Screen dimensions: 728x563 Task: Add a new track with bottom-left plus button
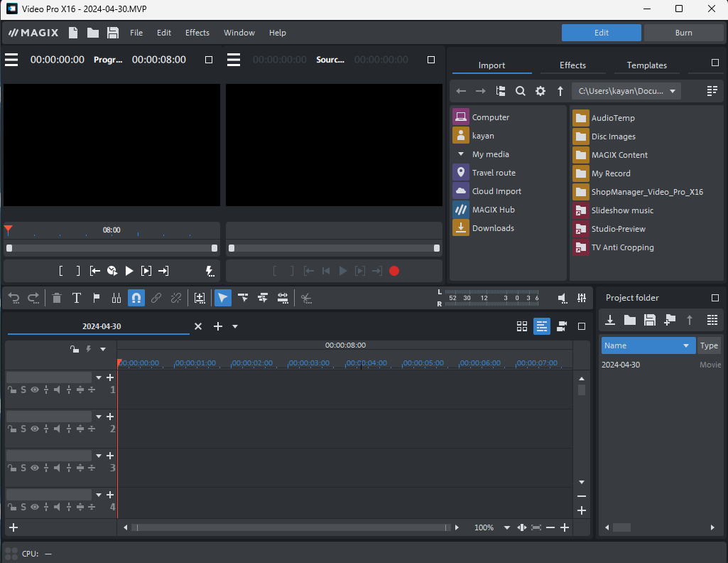(x=13, y=527)
